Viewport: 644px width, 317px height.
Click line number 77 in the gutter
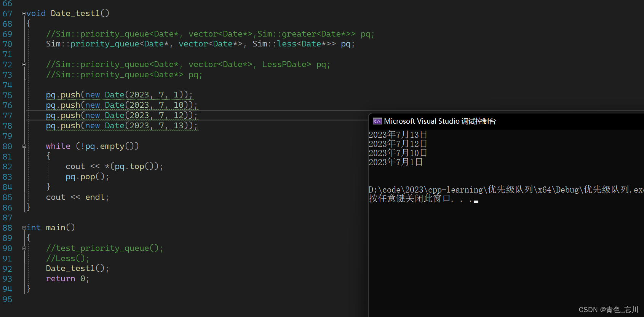[7, 116]
